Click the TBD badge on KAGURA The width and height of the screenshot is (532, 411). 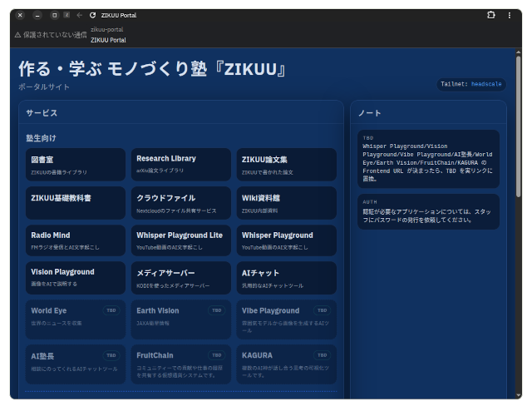click(322, 355)
